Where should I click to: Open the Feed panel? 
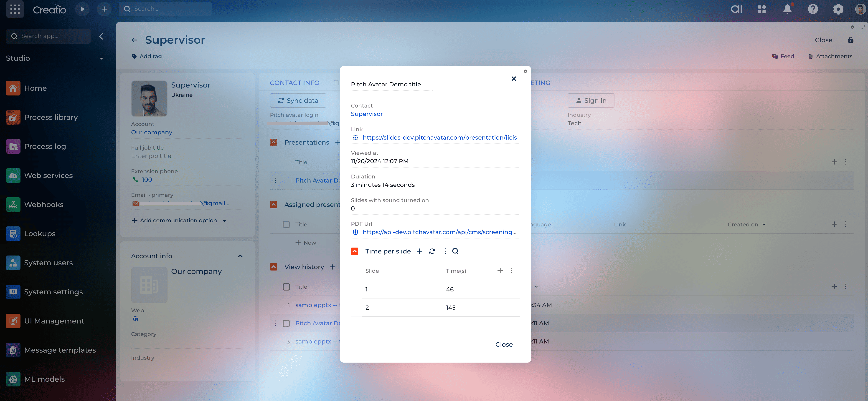pos(783,56)
